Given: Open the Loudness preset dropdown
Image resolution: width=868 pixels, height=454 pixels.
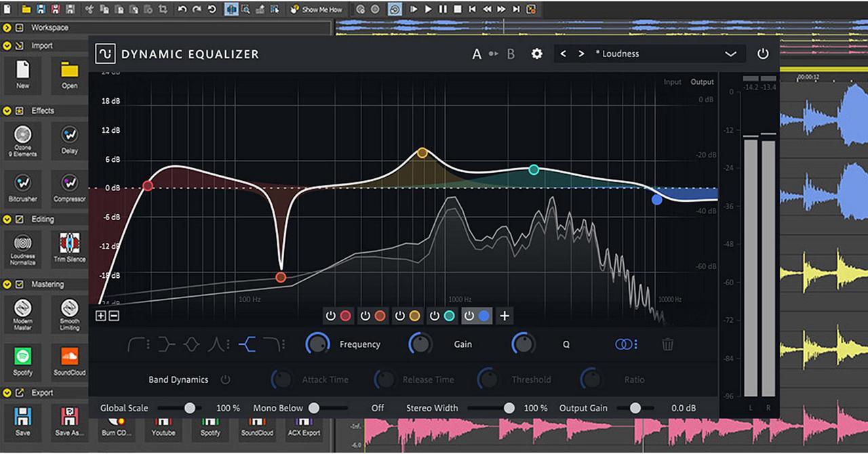Looking at the screenshot, I should [x=730, y=54].
